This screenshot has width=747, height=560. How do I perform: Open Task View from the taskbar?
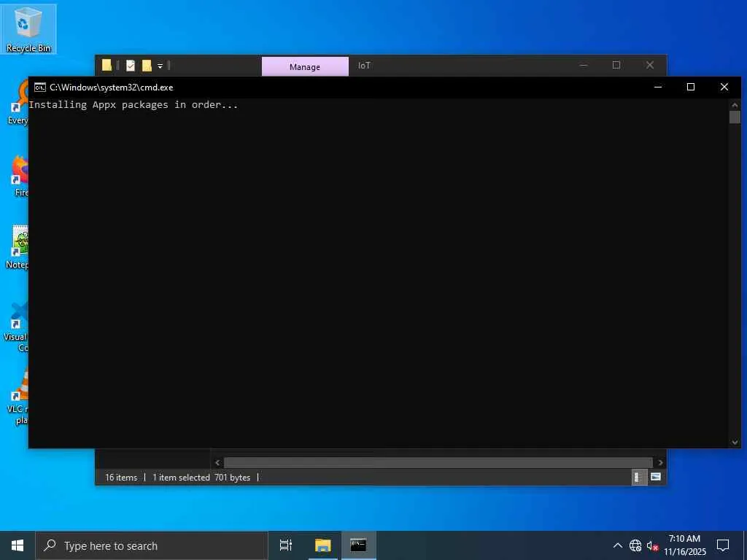(286, 545)
